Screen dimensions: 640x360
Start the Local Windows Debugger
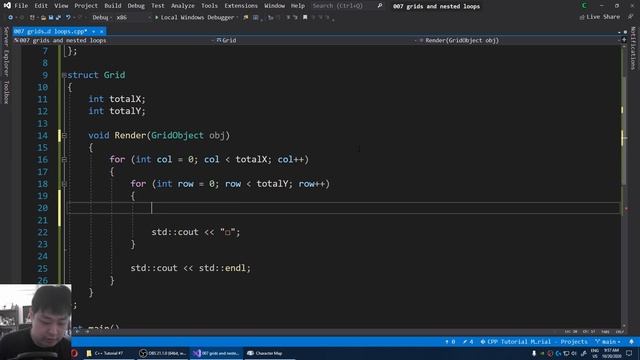click(194, 18)
